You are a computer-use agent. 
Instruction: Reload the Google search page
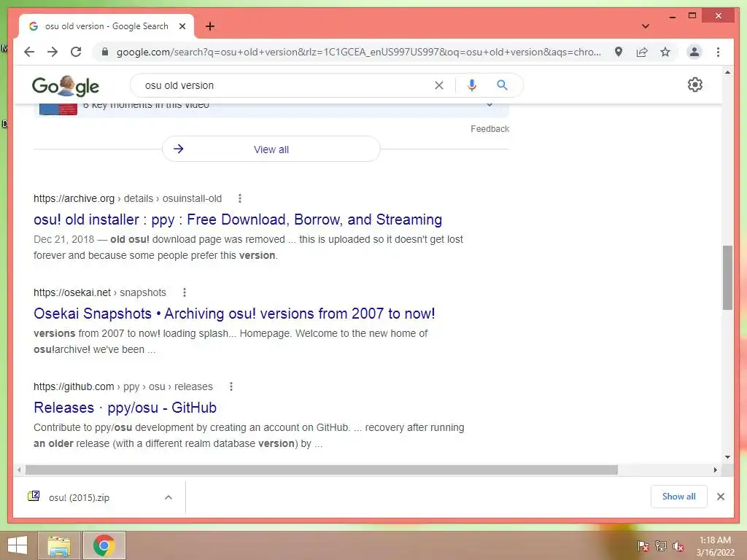point(76,52)
